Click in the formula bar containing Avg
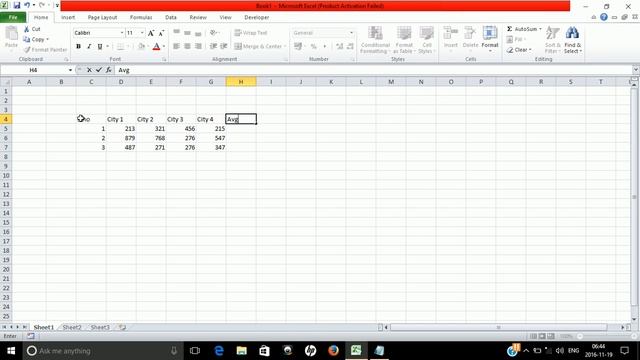 click(373, 70)
